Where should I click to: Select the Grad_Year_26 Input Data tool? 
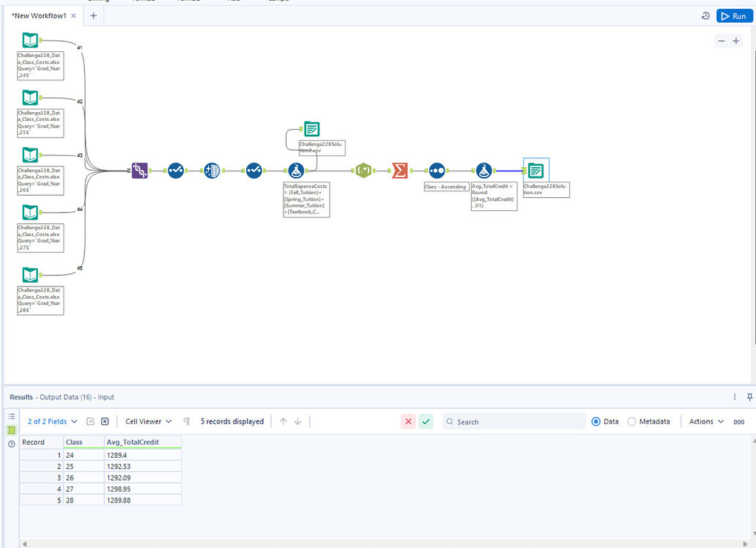30,155
